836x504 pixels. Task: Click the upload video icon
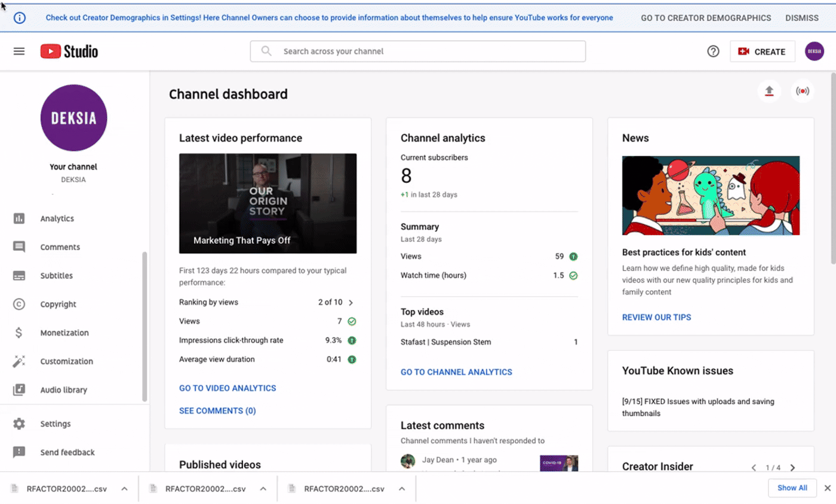(x=770, y=91)
